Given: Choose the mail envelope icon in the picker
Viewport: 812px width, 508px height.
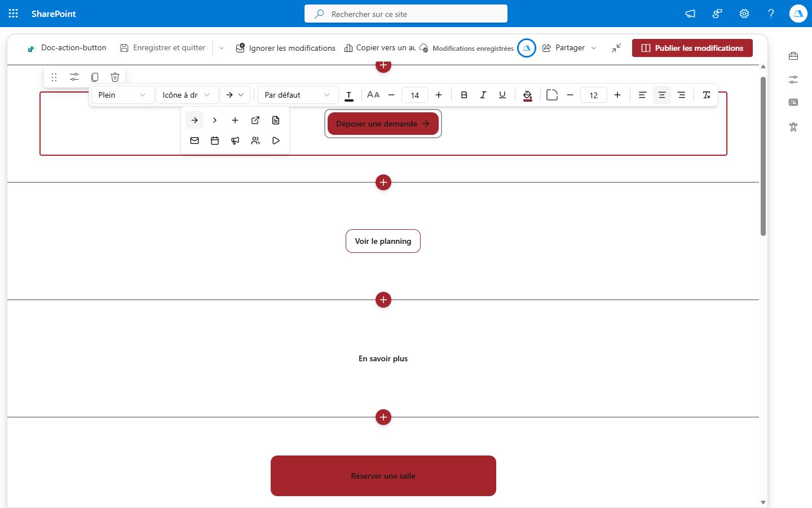Looking at the screenshot, I should 195,141.
